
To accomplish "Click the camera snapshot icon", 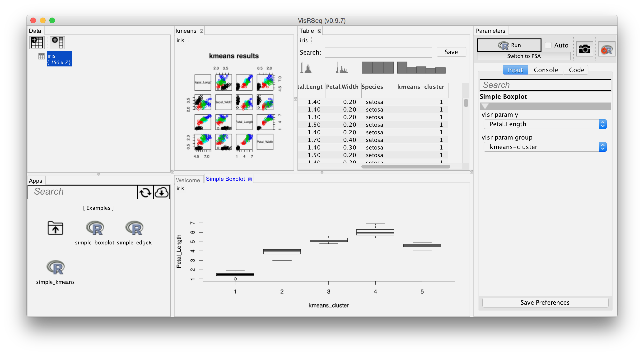I will [584, 49].
